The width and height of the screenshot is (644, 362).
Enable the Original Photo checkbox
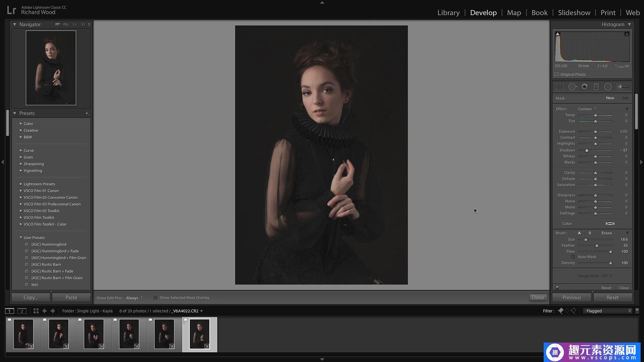tap(557, 74)
